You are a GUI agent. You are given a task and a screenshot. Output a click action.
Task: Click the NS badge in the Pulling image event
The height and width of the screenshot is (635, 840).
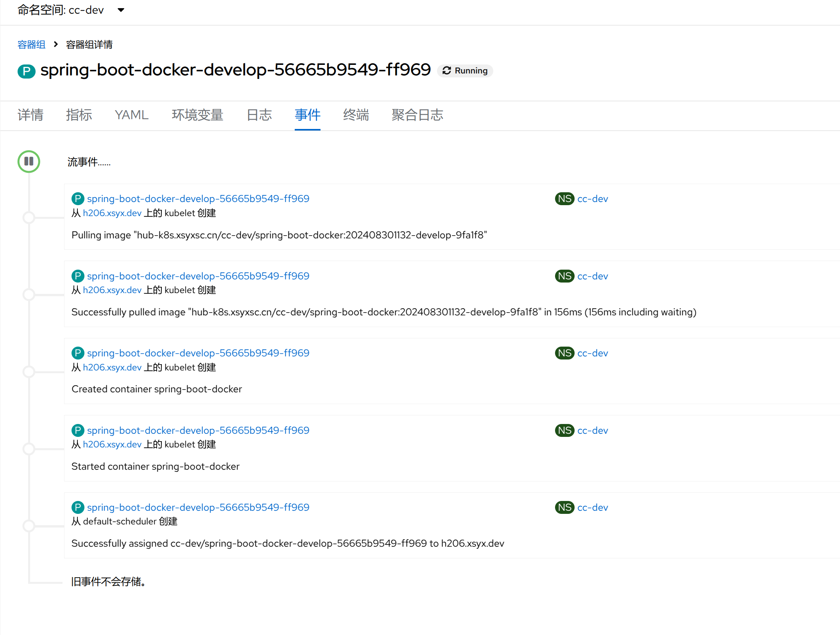click(x=564, y=199)
